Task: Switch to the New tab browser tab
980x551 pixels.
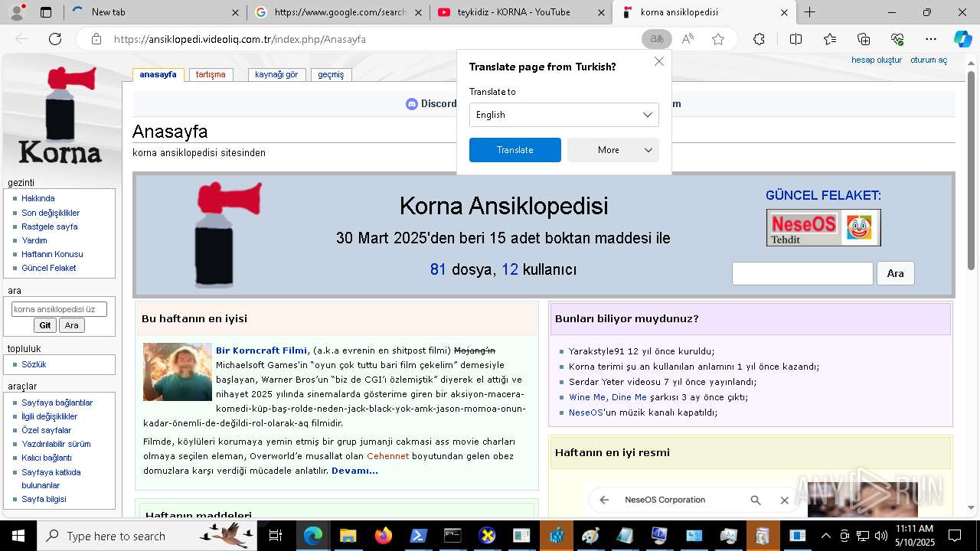Action: coord(154,12)
